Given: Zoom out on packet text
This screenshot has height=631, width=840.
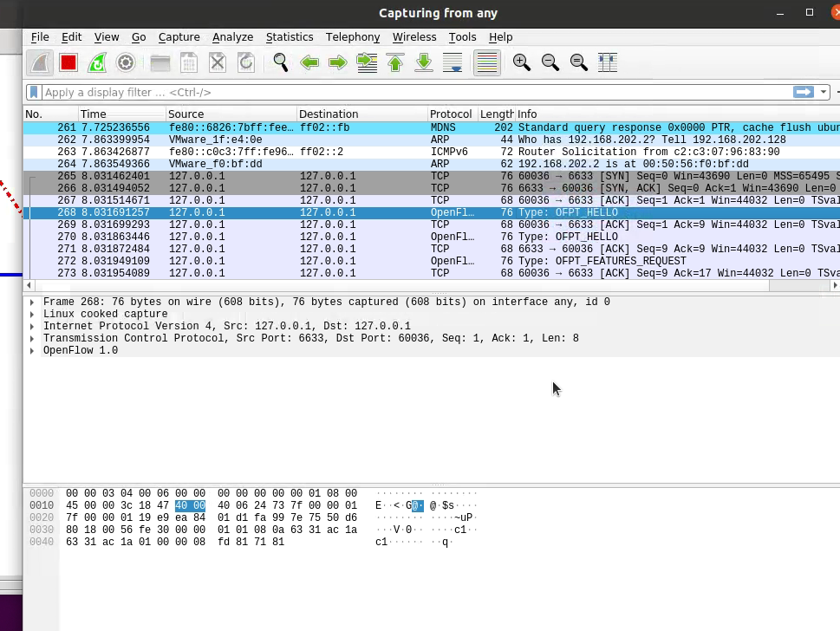Looking at the screenshot, I should (550, 62).
